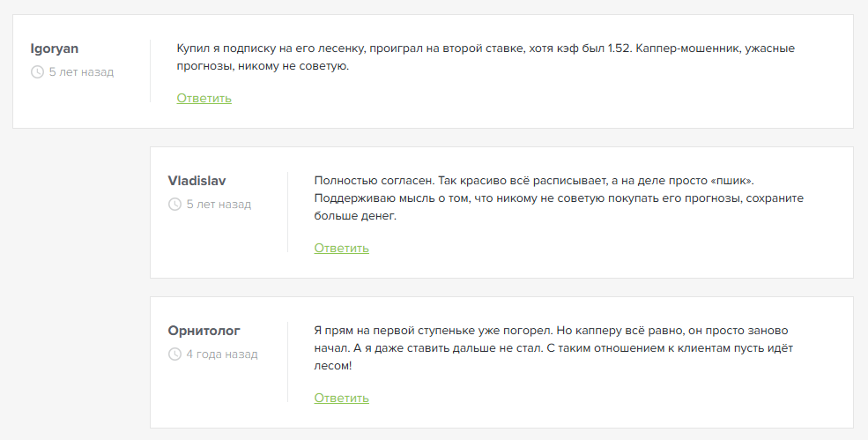Hit Ответить below Орнитолог's comment
The width and height of the screenshot is (868, 440).
coord(341,398)
